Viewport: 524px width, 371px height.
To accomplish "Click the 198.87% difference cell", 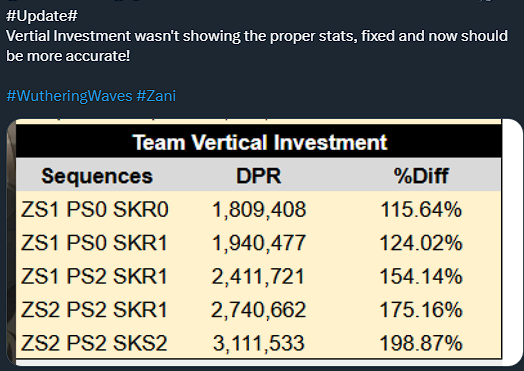I will 421,343.
